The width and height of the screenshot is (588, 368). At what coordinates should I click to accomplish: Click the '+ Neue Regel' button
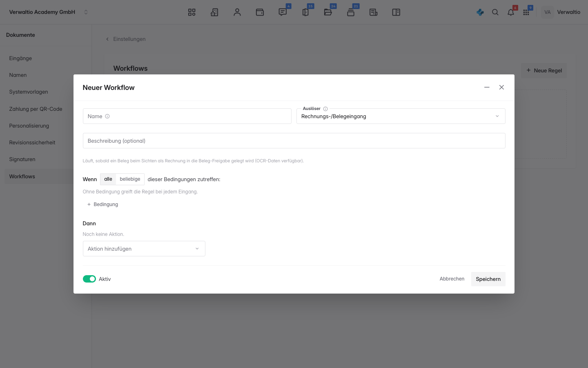coord(544,70)
